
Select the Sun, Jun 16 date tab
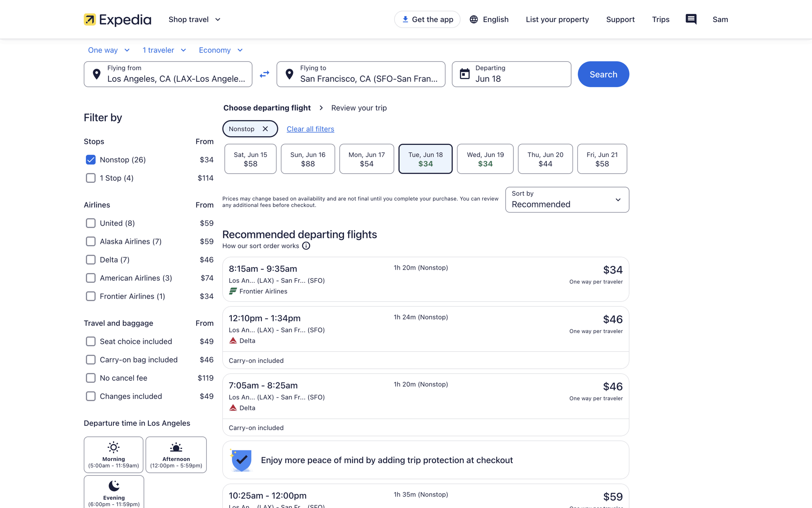pos(308,159)
